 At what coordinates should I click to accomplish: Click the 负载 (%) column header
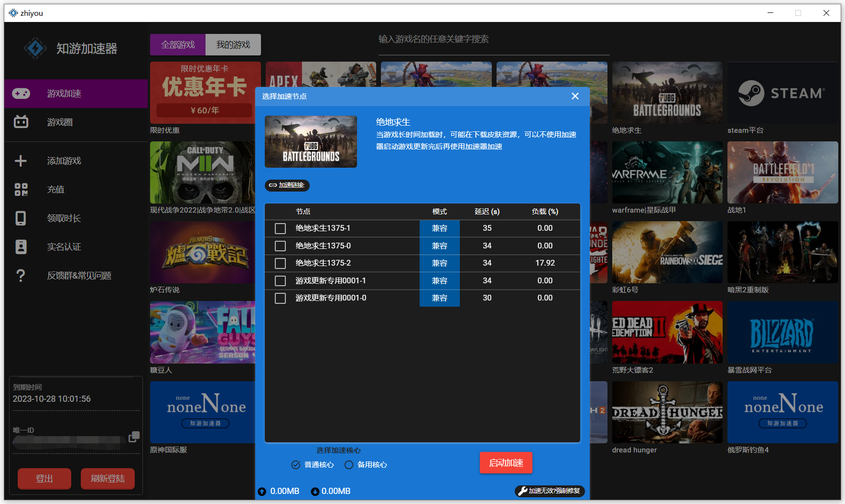[x=545, y=212]
